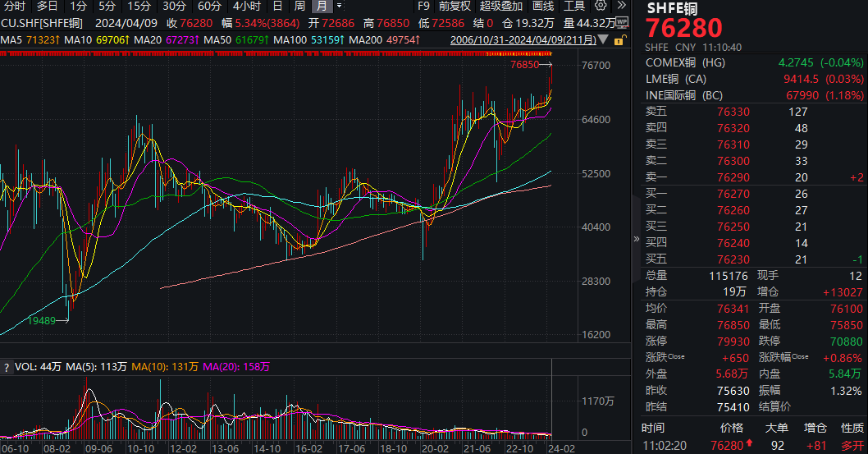Toggle 前复权 price adjustment

[x=455, y=6]
